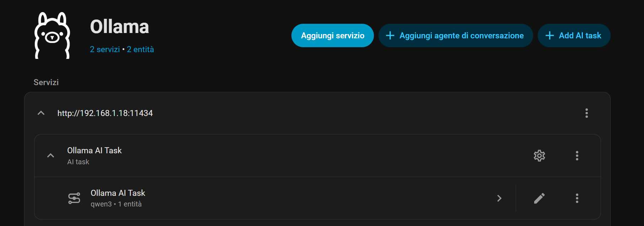The width and height of the screenshot is (644, 226).
Task: Click the plus icon in Add AI task
Action: coord(549,35)
